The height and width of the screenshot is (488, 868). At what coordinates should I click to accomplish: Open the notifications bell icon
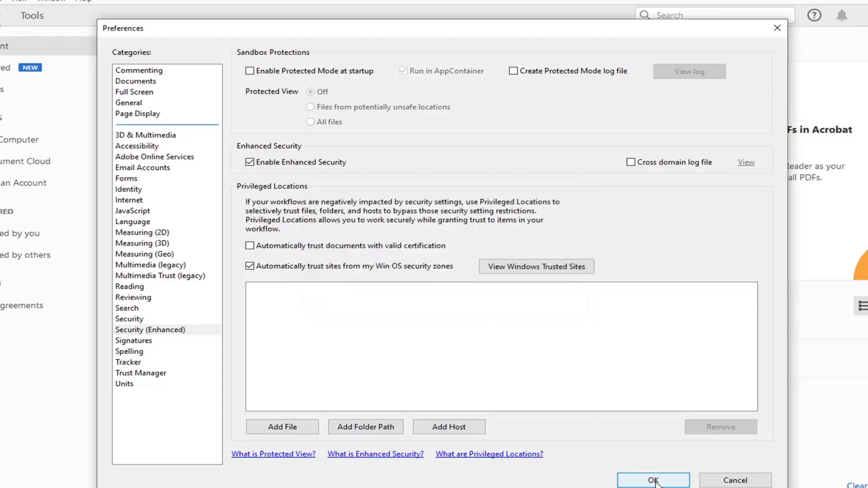point(841,15)
